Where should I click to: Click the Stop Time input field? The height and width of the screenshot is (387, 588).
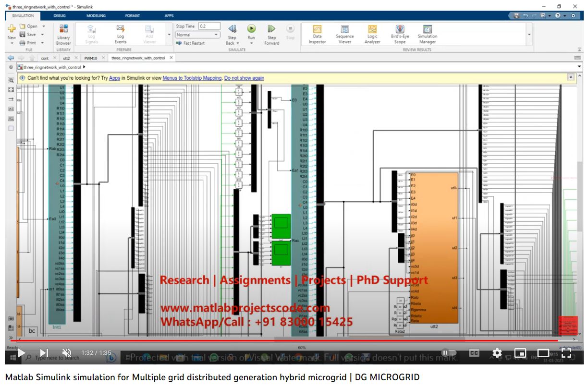pyautogui.click(x=209, y=26)
